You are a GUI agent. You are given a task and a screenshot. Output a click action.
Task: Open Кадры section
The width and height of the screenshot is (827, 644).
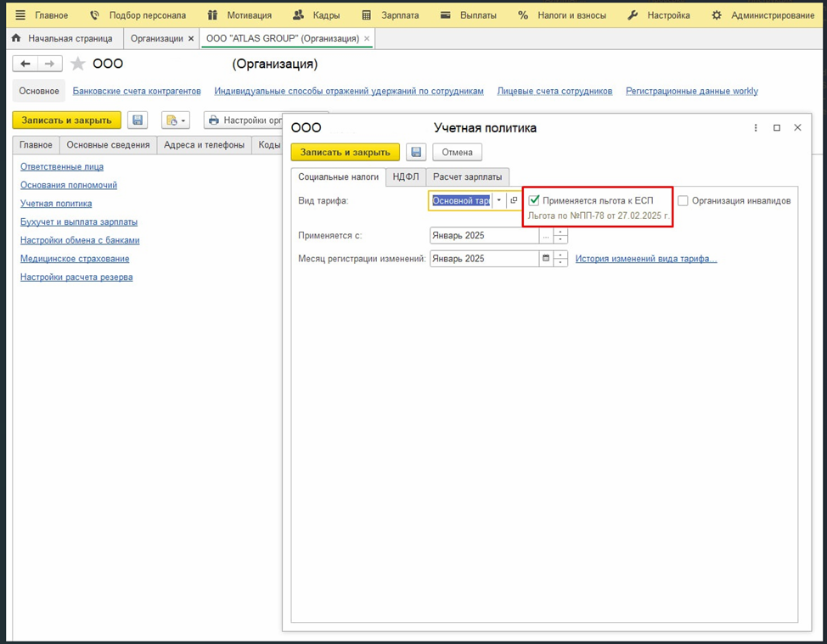[317, 15]
